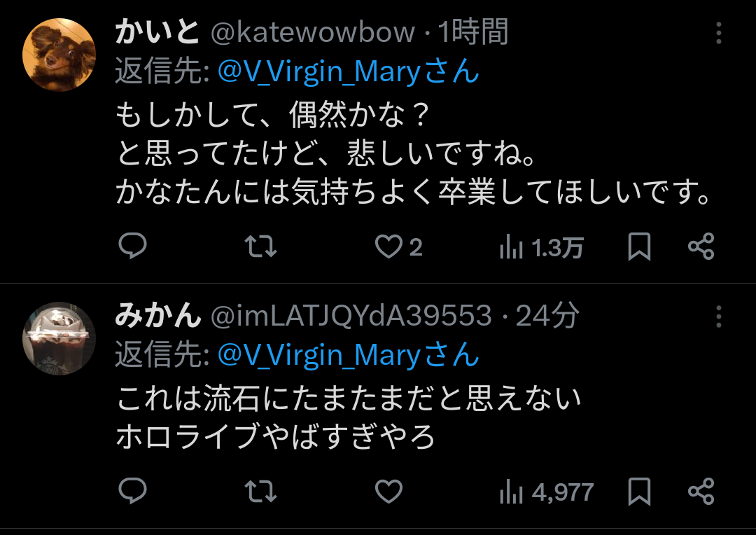
Task: View analytics showing 1.3万 views
Action: click(x=541, y=247)
